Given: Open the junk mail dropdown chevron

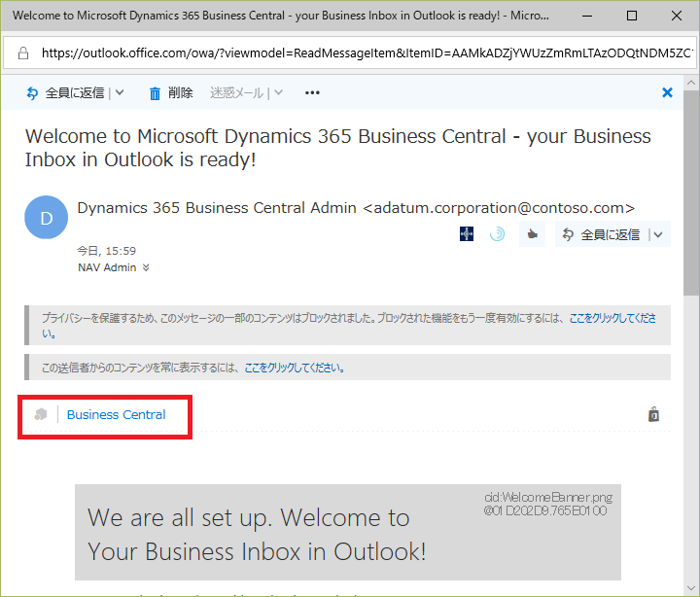Looking at the screenshot, I should 278,93.
